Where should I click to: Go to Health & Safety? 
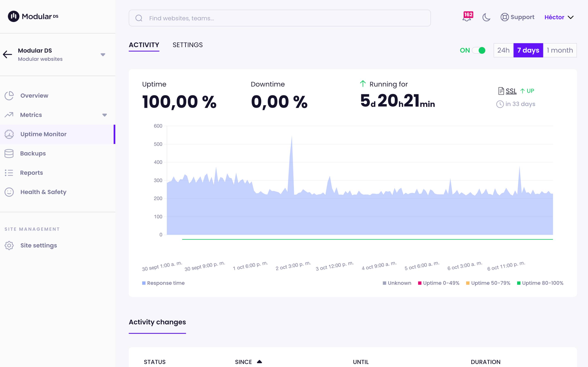tap(43, 192)
